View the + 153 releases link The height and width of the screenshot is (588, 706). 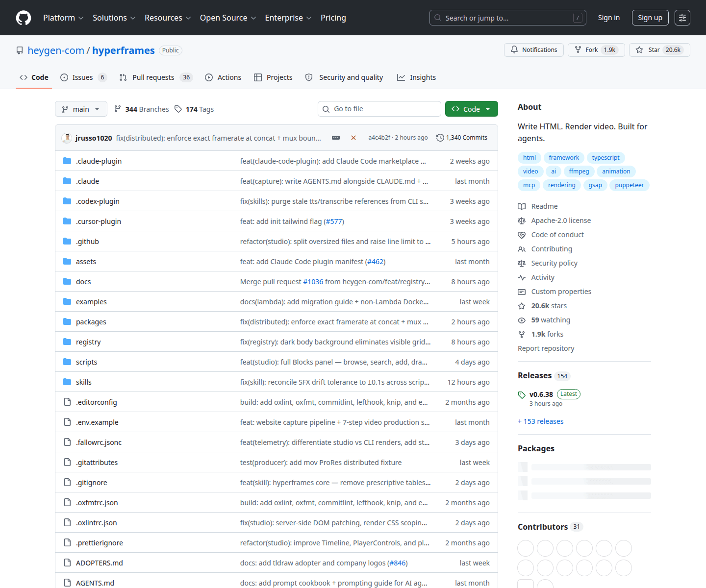point(540,421)
